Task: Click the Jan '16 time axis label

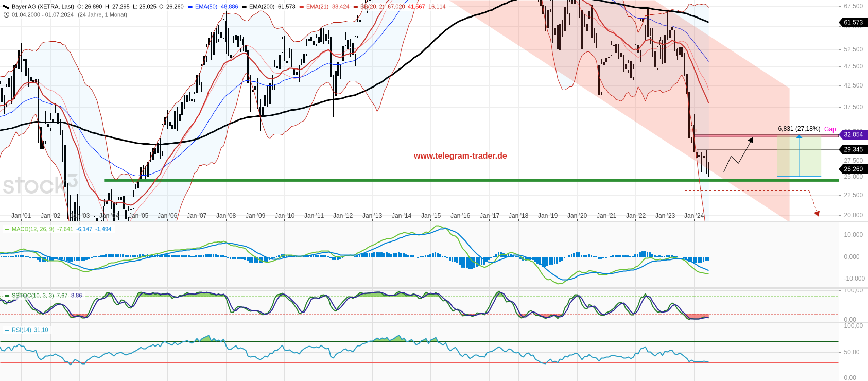Action: [460, 216]
